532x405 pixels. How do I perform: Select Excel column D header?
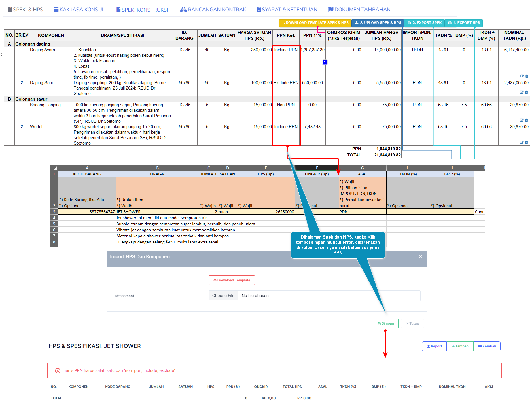[228, 168]
